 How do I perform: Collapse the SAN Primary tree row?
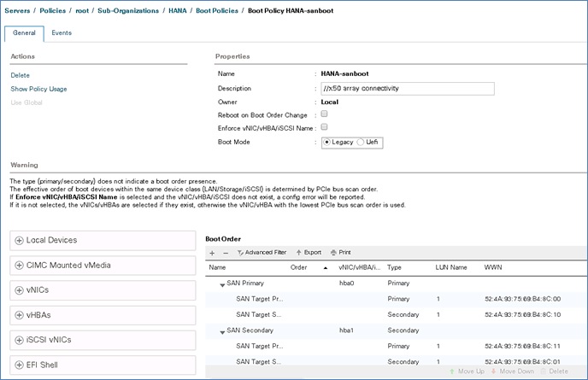point(222,285)
